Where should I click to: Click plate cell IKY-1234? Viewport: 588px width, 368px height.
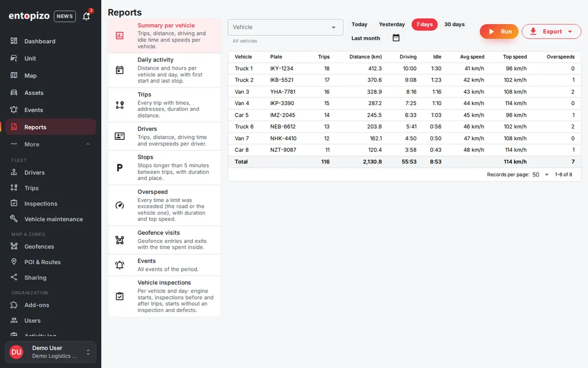(282, 68)
